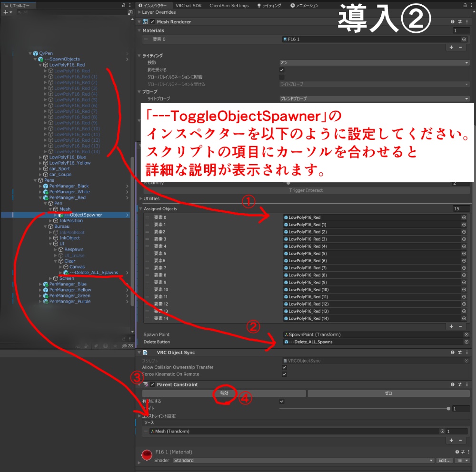Screen dimensions: 476x472
Task: Expand the コンストレイント設定 foldout
Action: point(140,416)
